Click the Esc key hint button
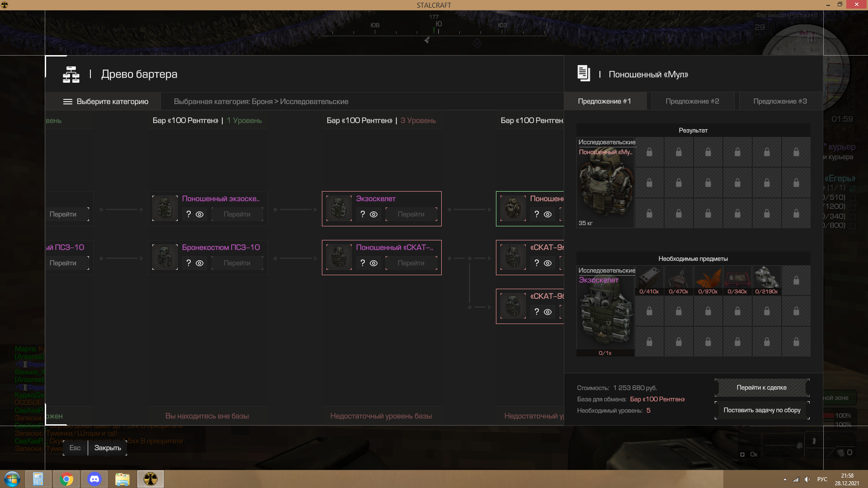The image size is (868, 488). (75, 448)
